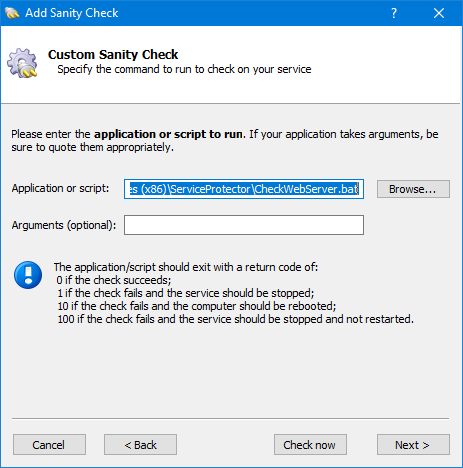Open file picker with Browse... button
Viewport: 463px width, 468px height.
pyautogui.click(x=413, y=189)
